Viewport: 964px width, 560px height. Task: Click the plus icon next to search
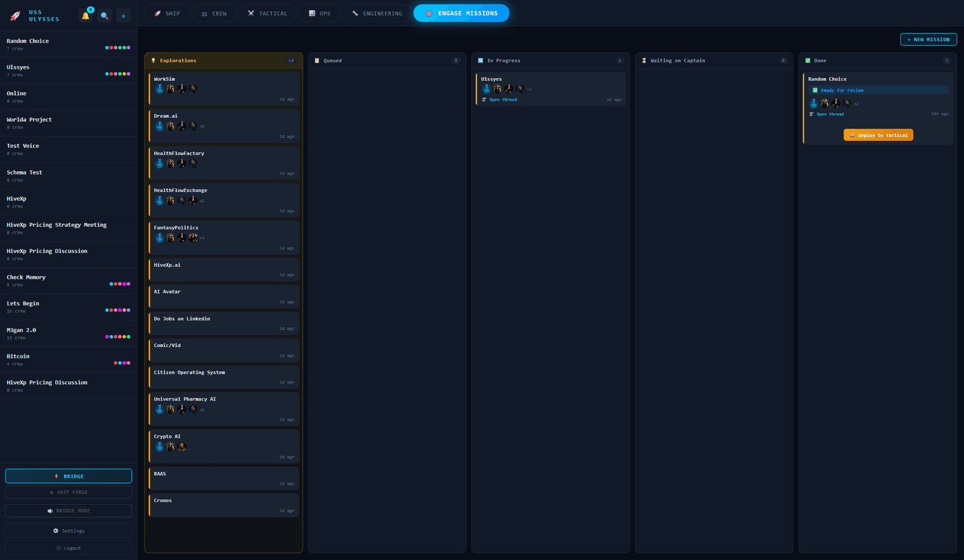123,16
